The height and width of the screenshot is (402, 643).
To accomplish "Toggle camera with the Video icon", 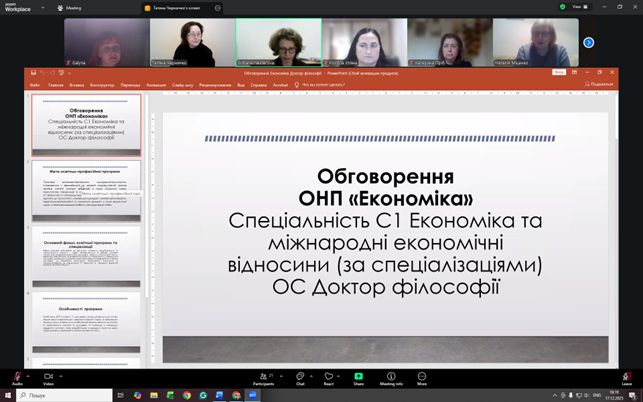I will 48,377.
